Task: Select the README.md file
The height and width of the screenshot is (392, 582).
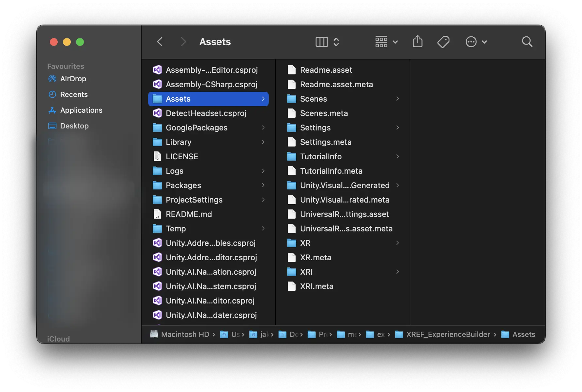Action: (x=188, y=214)
